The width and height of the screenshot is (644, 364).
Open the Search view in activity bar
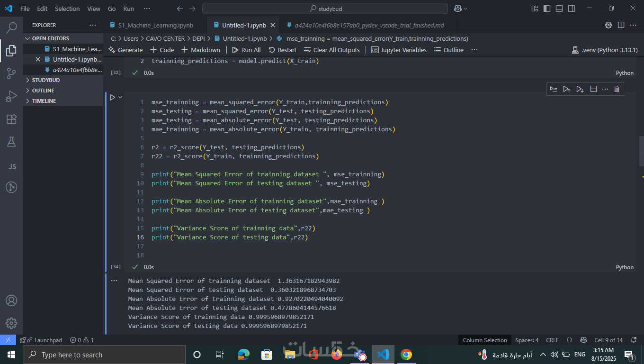[x=11, y=27]
